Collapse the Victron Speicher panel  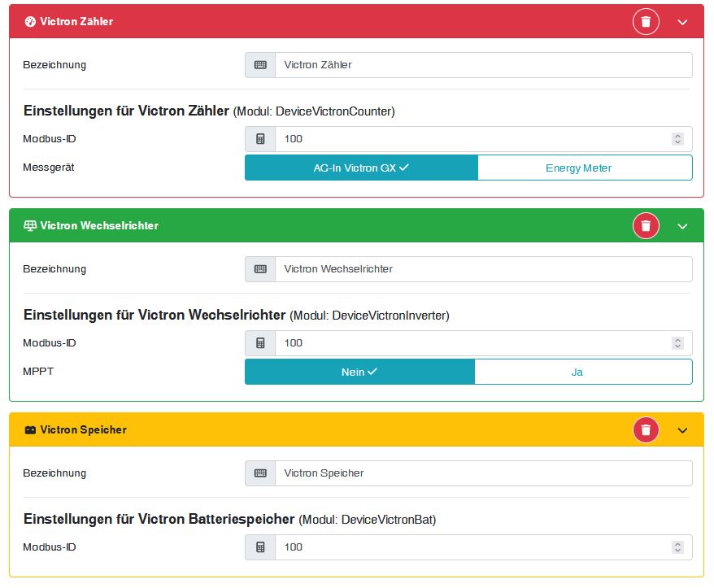(682, 430)
